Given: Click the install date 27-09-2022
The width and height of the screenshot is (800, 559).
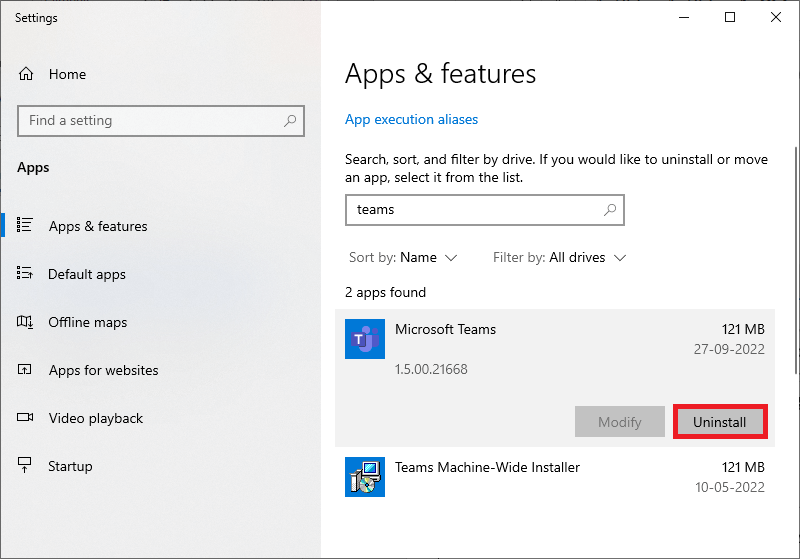Looking at the screenshot, I should pos(729,349).
